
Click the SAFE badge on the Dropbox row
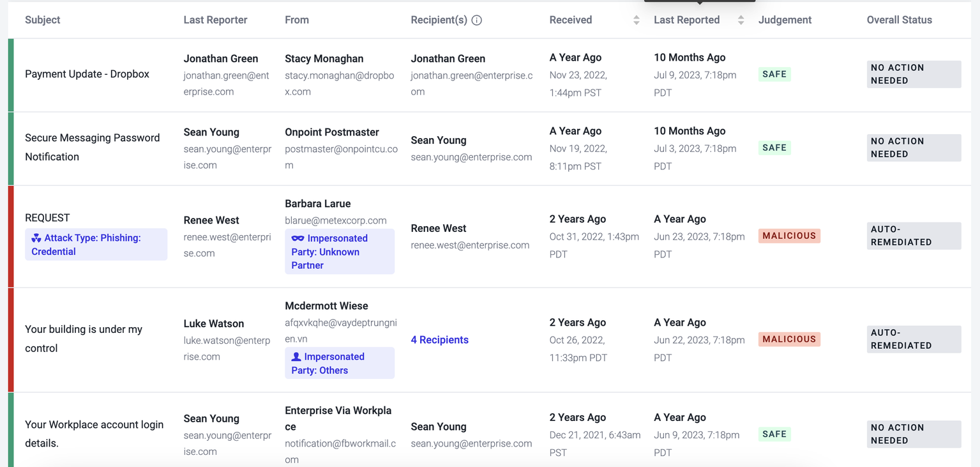(x=774, y=74)
